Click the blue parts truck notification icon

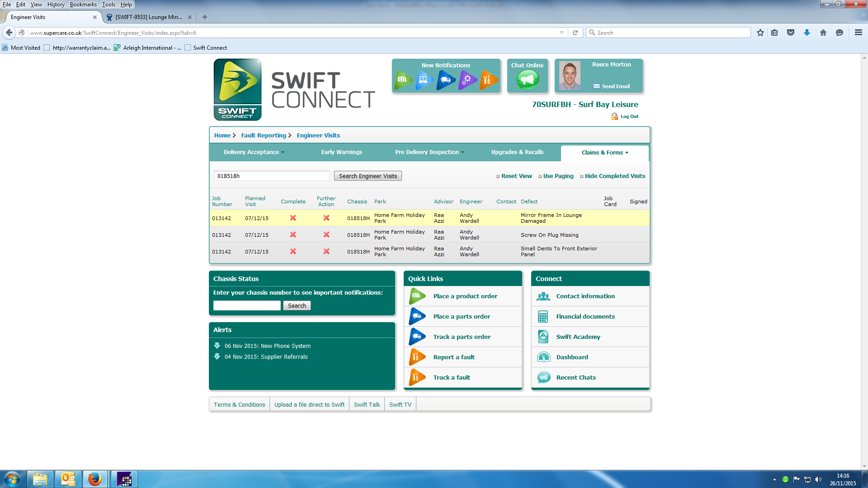[446, 80]
